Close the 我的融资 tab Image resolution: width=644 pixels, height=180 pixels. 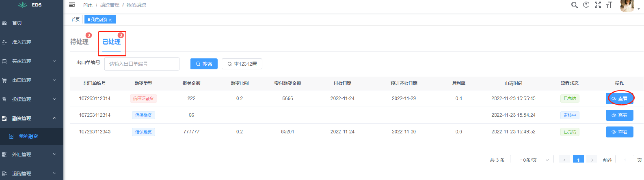click(110, 20)
